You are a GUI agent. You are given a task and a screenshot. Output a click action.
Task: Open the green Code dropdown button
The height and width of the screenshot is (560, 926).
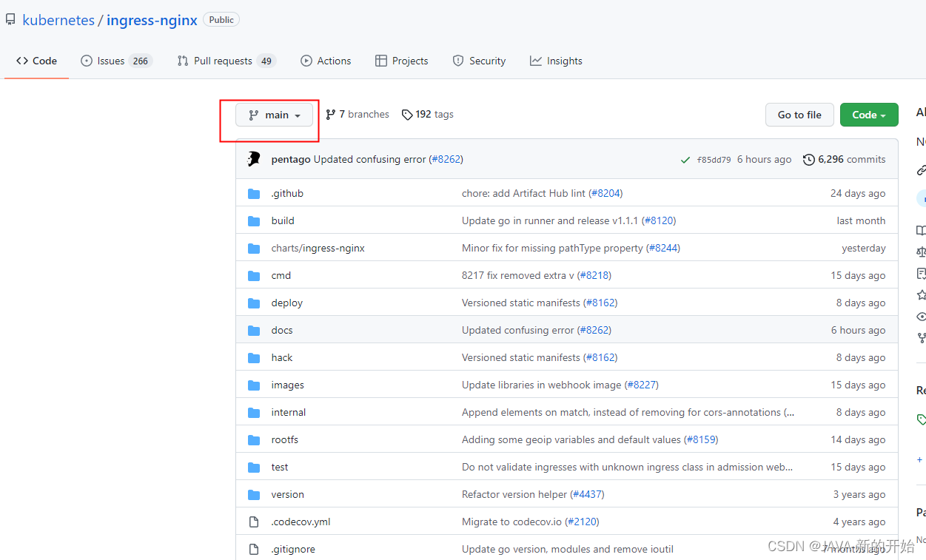(869, 115)
